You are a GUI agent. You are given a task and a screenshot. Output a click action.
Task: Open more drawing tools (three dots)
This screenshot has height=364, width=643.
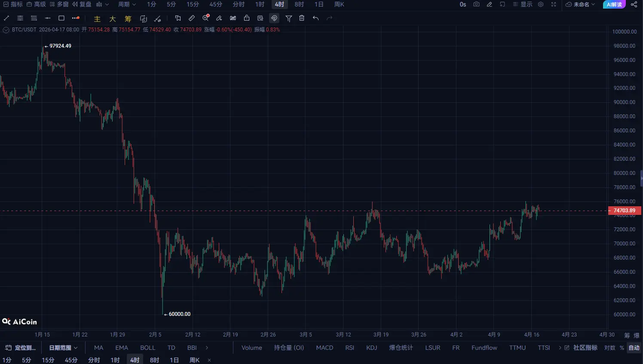[76, 18]
